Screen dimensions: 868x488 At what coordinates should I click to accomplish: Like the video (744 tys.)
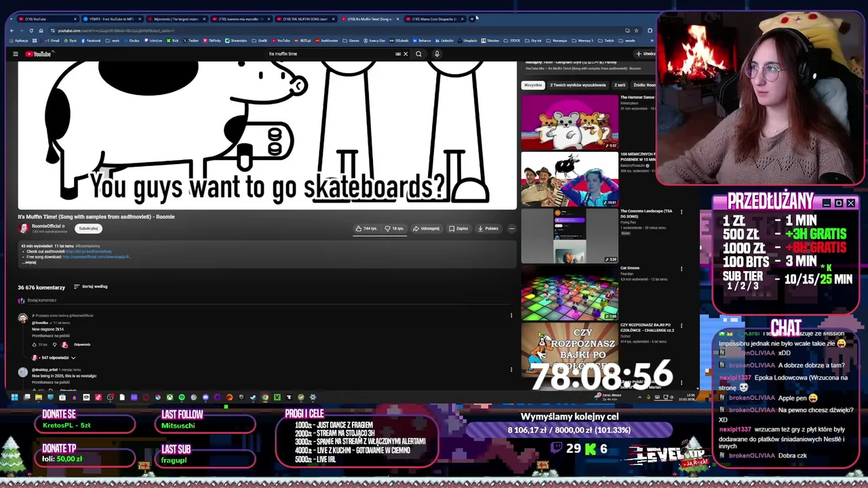(x=367, y=228)
